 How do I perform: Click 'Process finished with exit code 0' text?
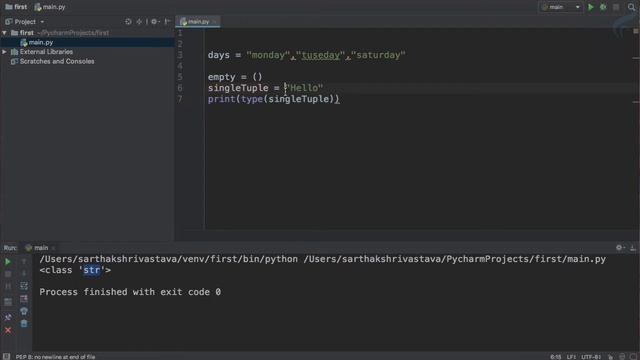130,292
